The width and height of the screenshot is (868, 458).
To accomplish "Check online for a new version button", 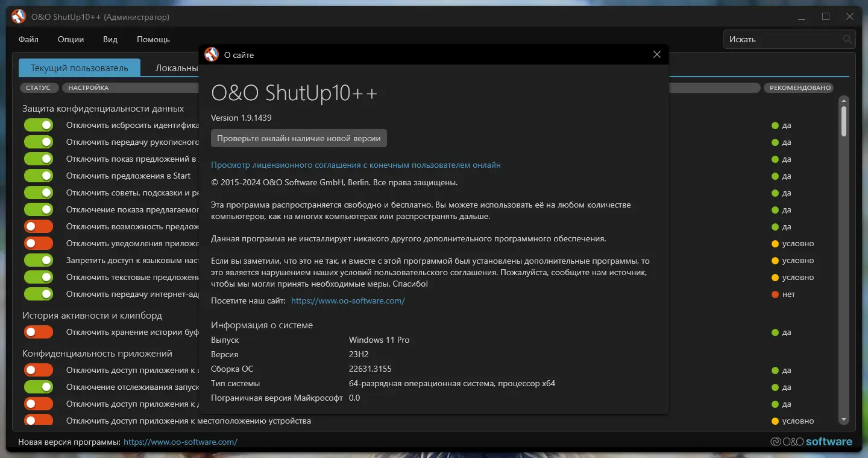I will coord(299,138).
